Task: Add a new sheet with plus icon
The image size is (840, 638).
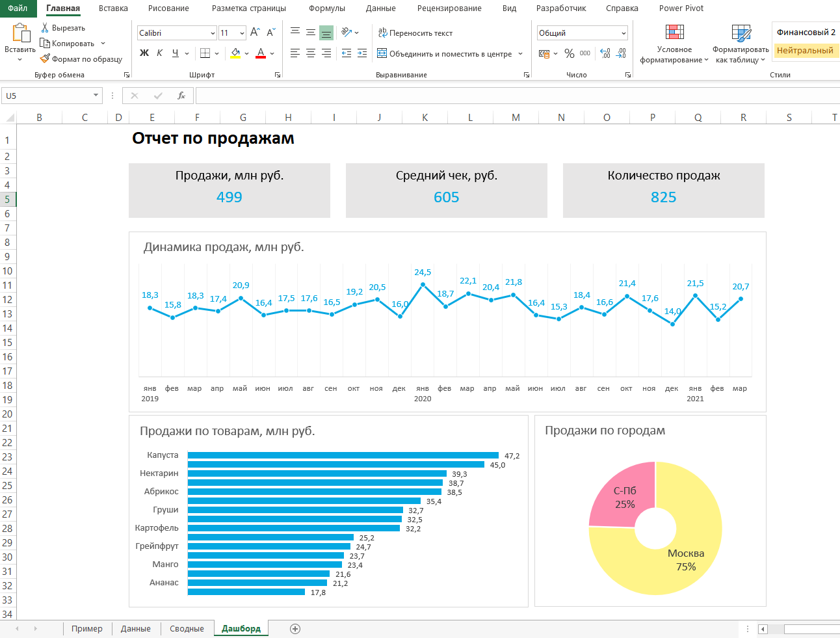Action: tap(295, 628)
